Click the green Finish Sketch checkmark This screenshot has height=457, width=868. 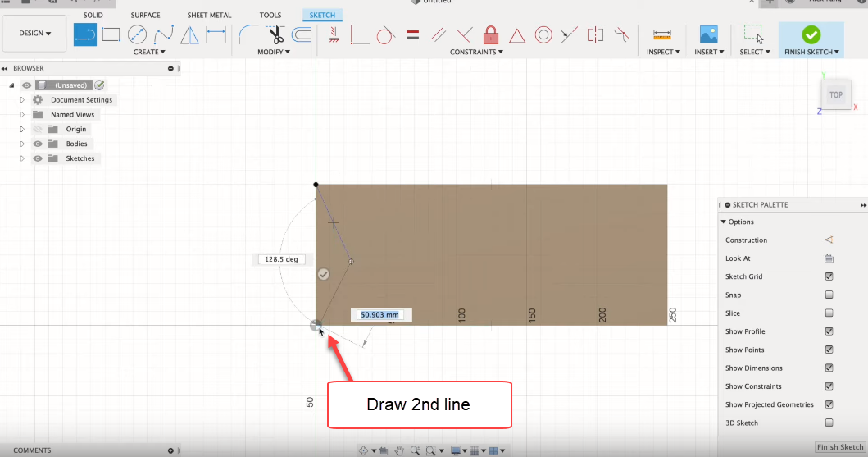click(x=811, y=35)
